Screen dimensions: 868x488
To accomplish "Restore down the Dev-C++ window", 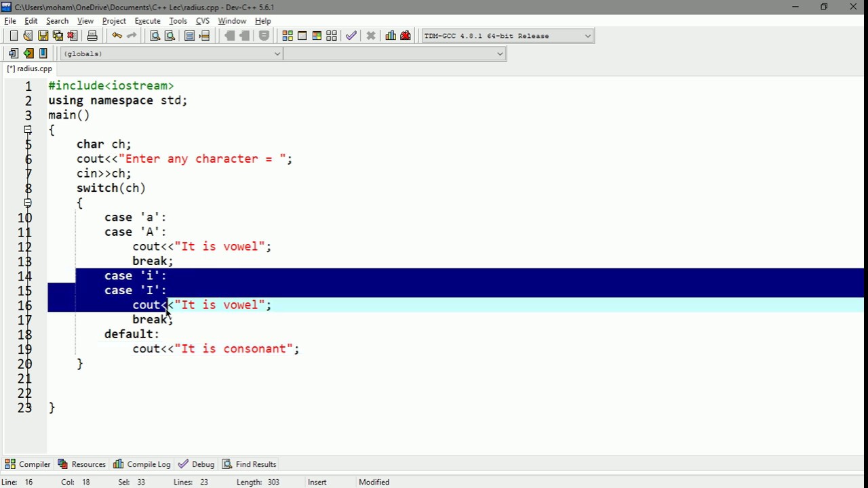I will point(824,7).
